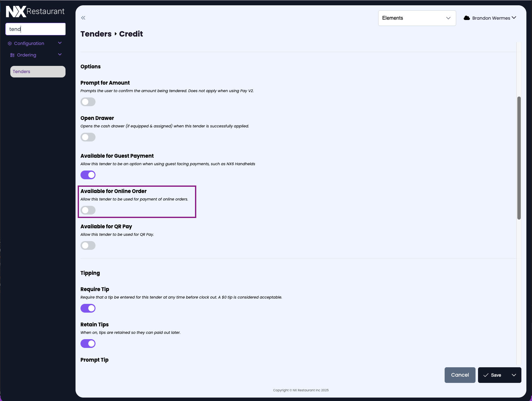
Task: Open the Save options arrow
Action: pos(514,375)
